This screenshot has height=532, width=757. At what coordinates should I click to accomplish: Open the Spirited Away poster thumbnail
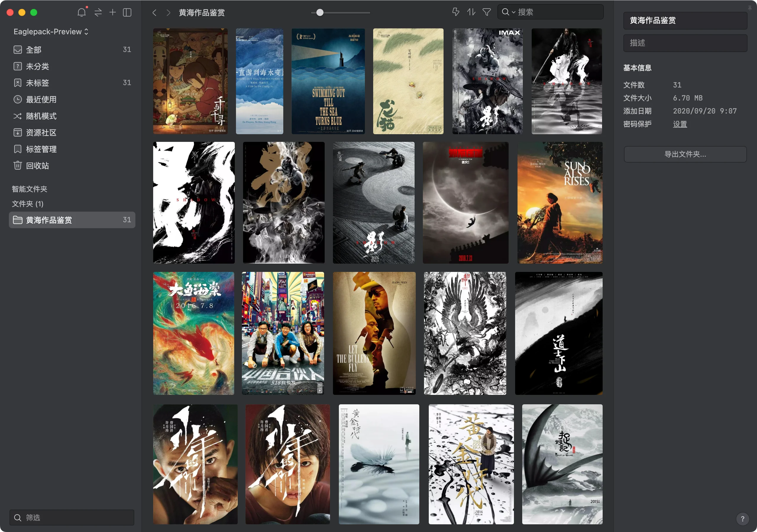click(190, 81)
